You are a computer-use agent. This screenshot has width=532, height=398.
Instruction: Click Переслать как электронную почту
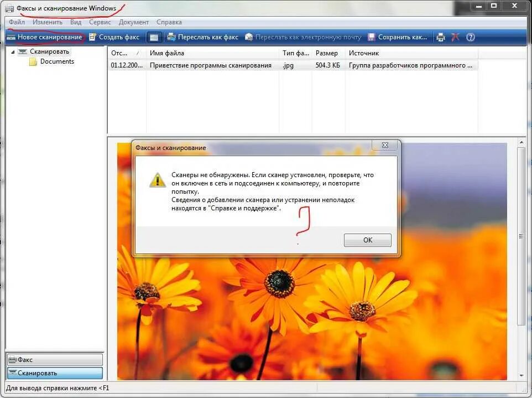[x=303, y=37]
